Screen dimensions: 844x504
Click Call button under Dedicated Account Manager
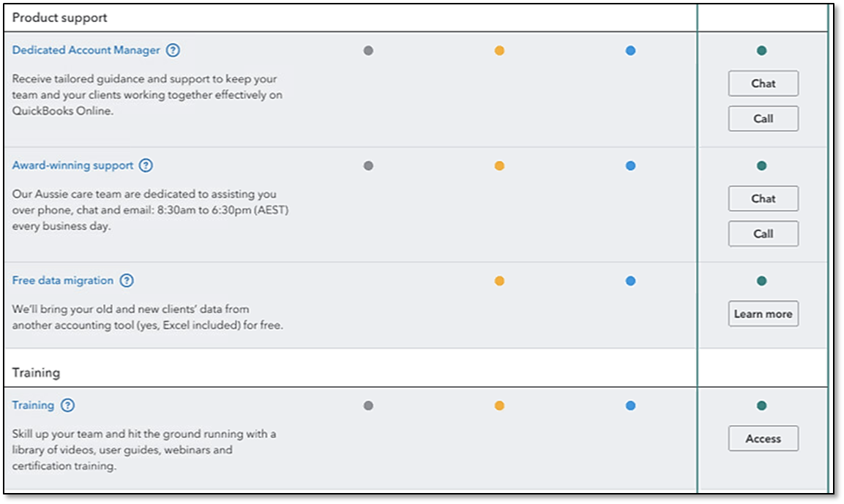click(763, 119)
